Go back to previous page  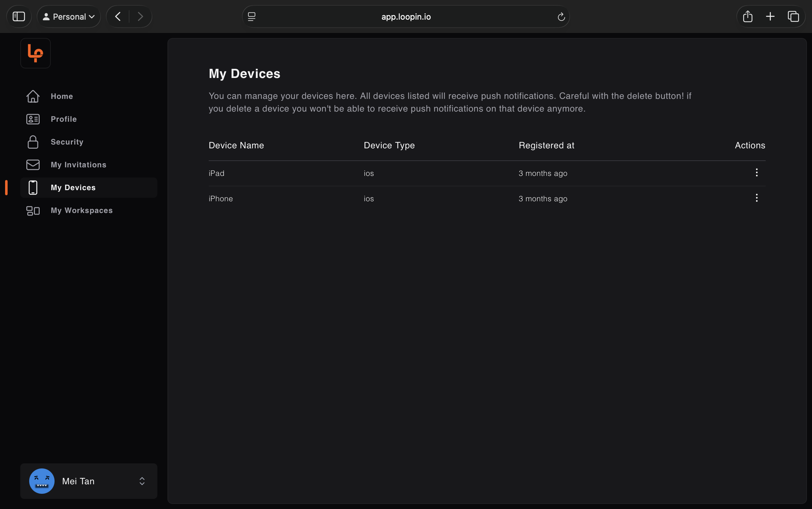click(118, 16)
